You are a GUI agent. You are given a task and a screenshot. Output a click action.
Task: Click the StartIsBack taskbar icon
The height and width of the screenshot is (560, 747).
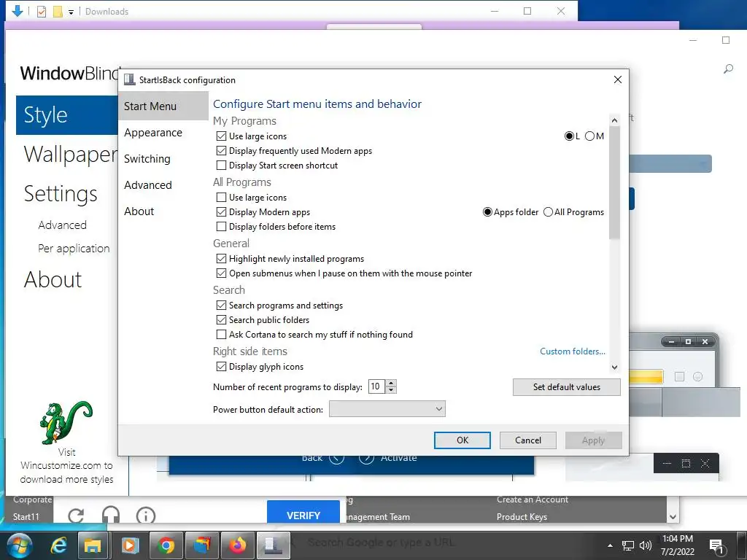point(273,545)
